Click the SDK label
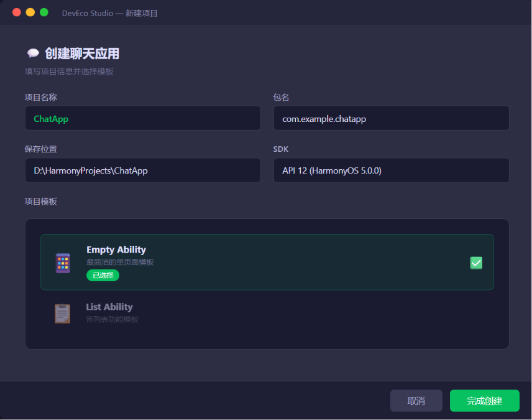This screenshot has height=420, width=532. tap(280, 149)
